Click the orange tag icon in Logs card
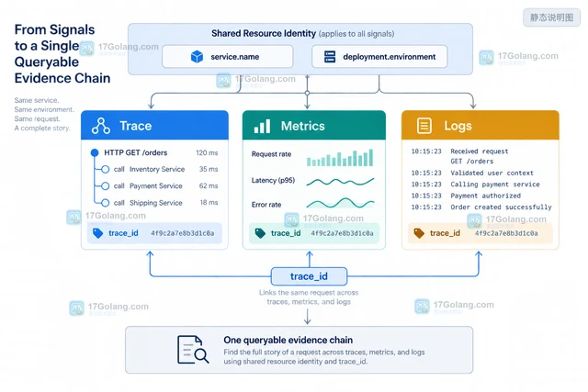Image resolution: width=588 pixels, height=392 pixels. click(x=419, y=233)
